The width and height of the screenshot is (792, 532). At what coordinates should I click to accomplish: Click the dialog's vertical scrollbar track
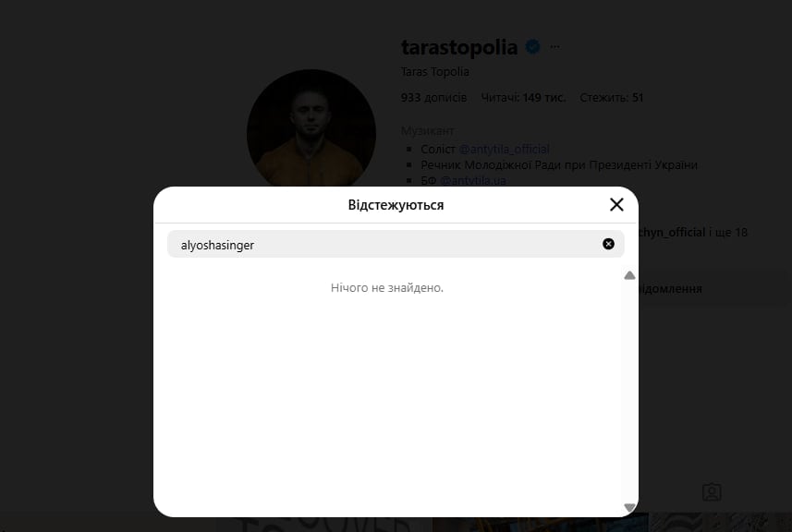click(x=629, y=392)
